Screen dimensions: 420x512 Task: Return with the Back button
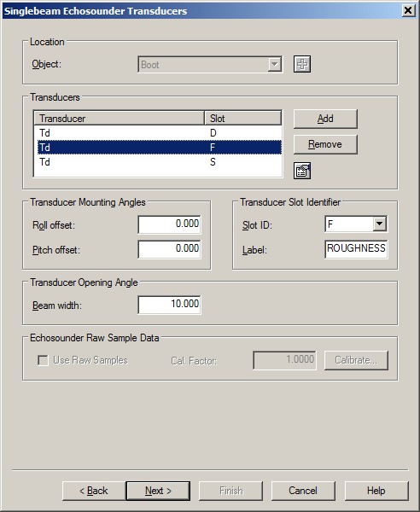94,491
